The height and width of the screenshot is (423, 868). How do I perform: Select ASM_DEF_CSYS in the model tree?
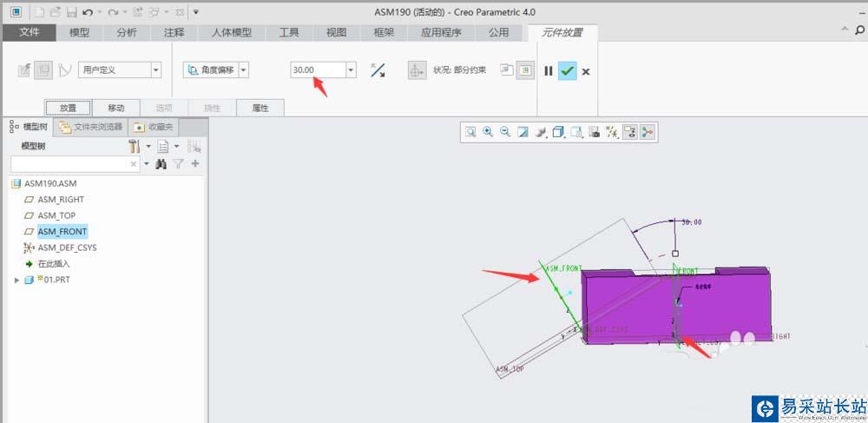(67, 248)
